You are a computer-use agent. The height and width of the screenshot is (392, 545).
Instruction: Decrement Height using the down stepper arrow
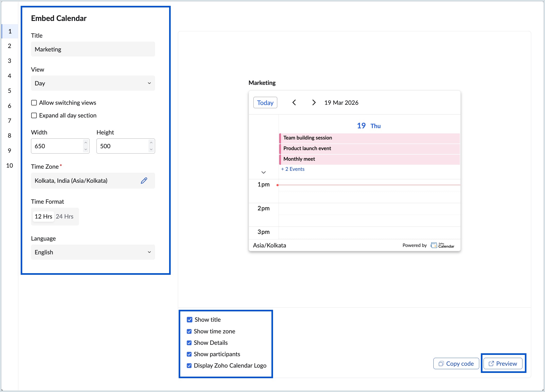tap(151, 150)
